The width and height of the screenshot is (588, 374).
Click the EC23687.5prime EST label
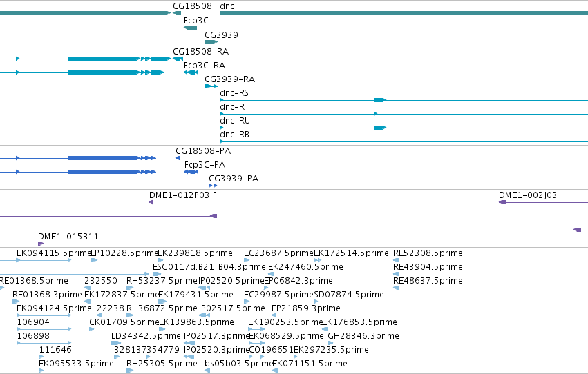coord(278,253)
